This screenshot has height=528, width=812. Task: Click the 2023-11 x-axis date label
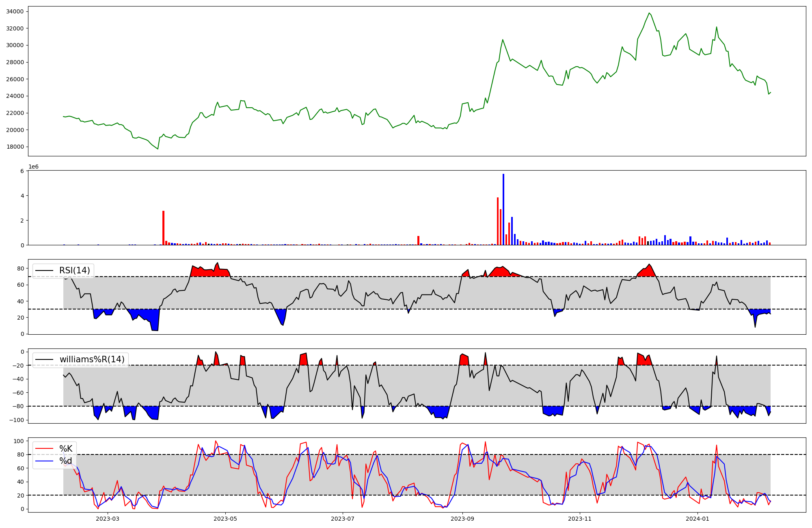(x=580, y=519)
